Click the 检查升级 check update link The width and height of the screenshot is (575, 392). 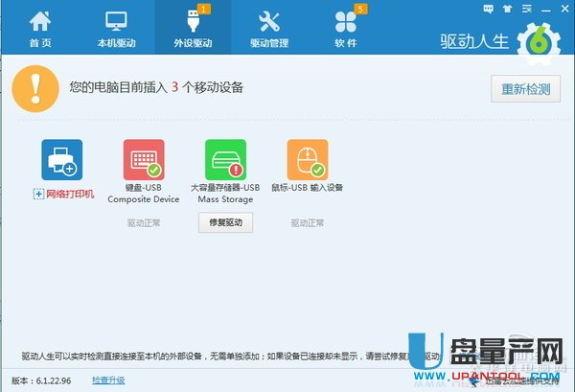click(108, 380)
